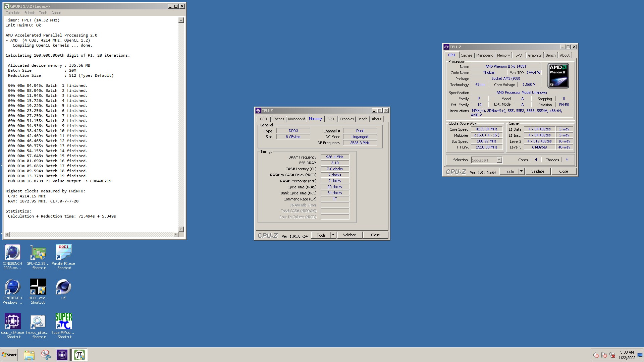Image resolution: width=644 pixels, height=362 pixels.
Task: Click the network system tray icon
Action: click(612, 355)
